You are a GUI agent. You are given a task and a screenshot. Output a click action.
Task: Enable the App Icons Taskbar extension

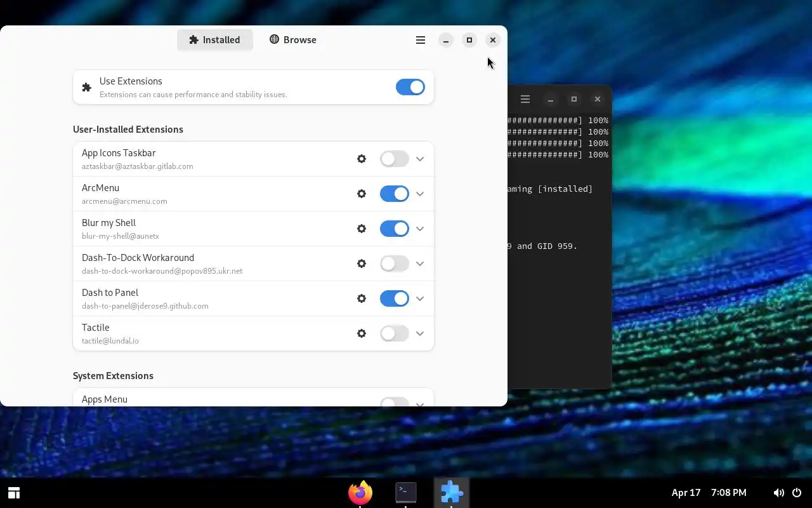[395, 159]
